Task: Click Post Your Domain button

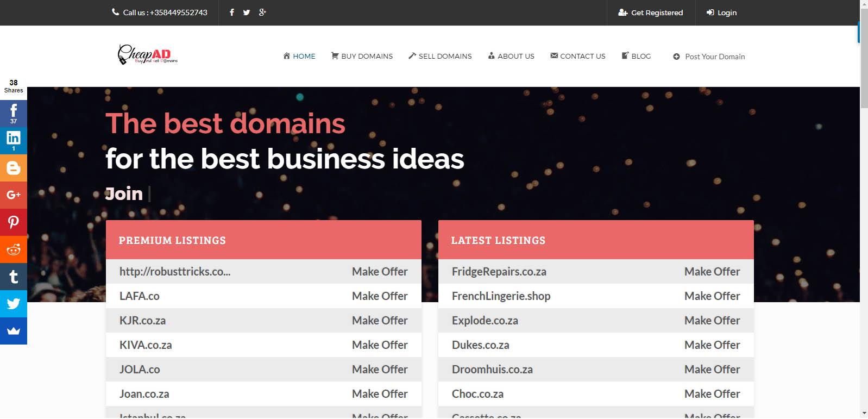Action: coord(709,57)
